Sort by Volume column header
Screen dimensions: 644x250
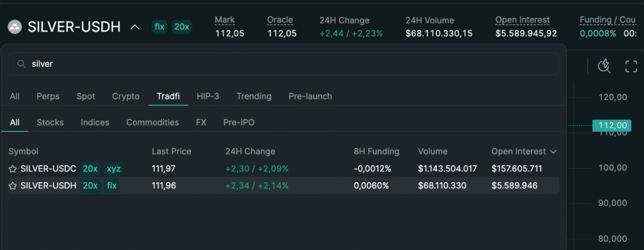(433, 151)
